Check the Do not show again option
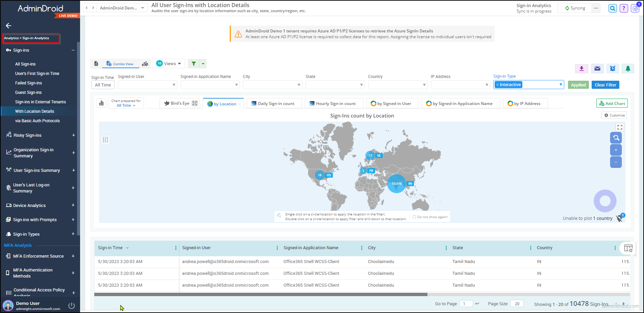This screenshot has width=644, height=313. pos(414,216)
